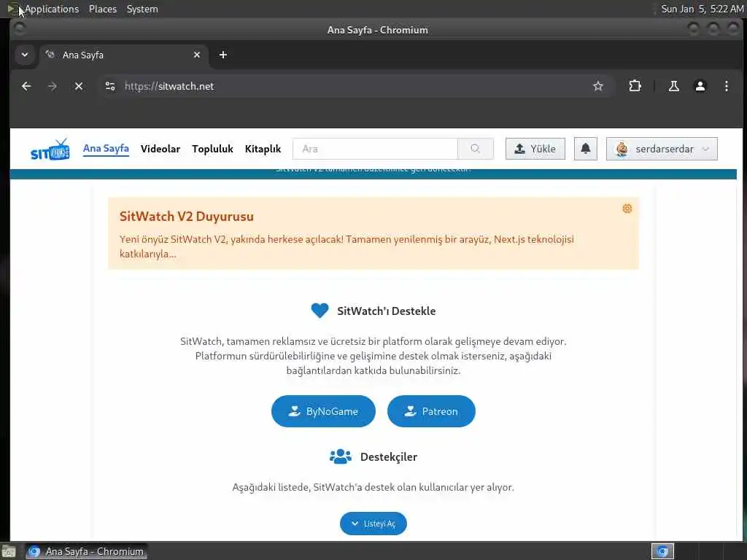Click the show desktop icon in the taskbar
The height and width of the screenshot is (560, 747).
point(8,551)
